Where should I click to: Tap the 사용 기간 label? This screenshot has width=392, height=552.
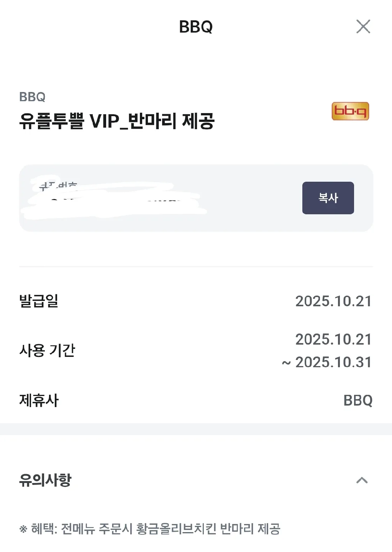[x=47, y=350]
